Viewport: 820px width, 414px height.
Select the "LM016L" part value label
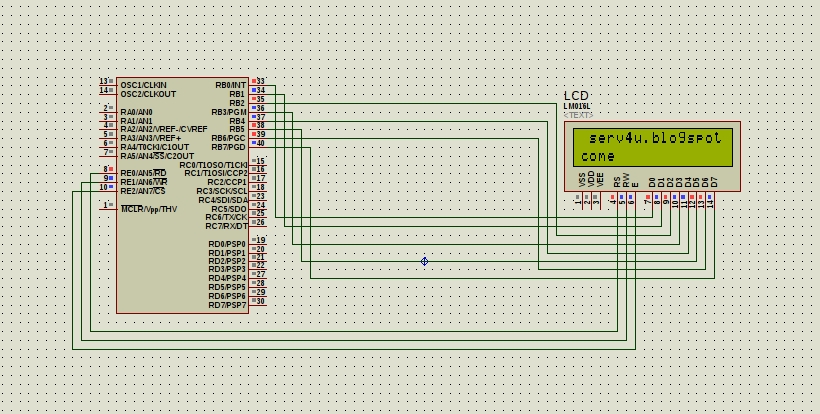[x=577, y=106]
